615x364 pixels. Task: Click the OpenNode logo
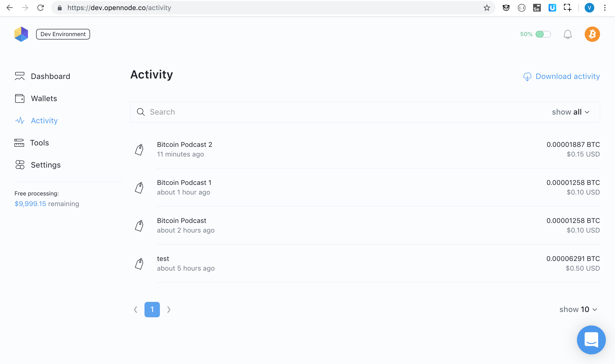click(x=21, y=34)
